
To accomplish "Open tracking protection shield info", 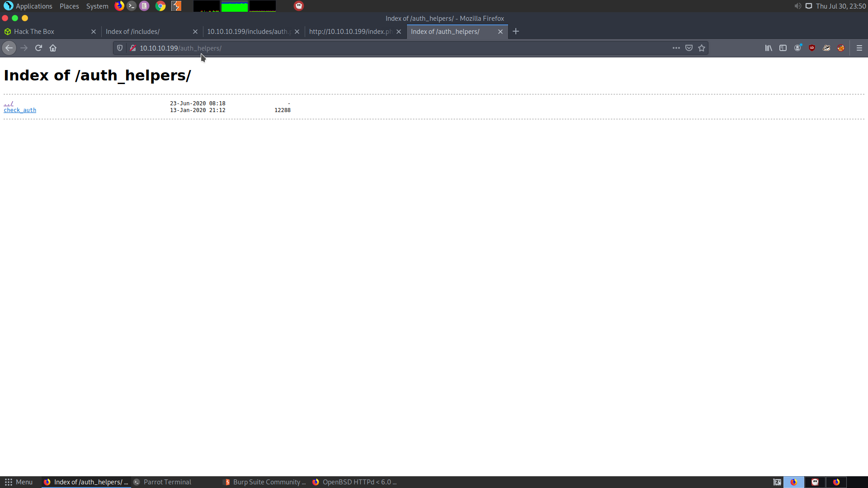I will [x=120, y=48].
